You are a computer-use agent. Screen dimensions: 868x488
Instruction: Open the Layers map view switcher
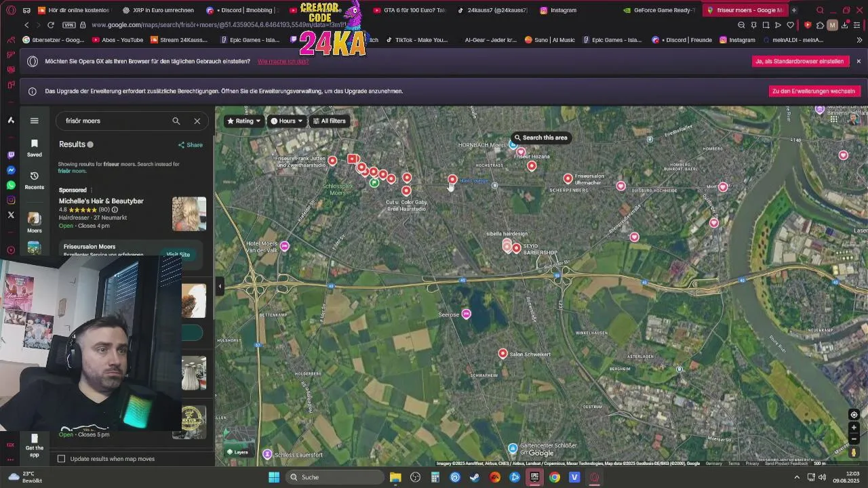[x=237, y=443]
